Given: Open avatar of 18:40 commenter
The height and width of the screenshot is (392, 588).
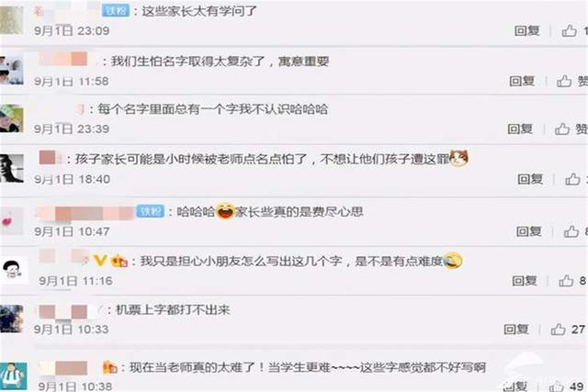Looking at the screenshot, I should pos(11,168).
